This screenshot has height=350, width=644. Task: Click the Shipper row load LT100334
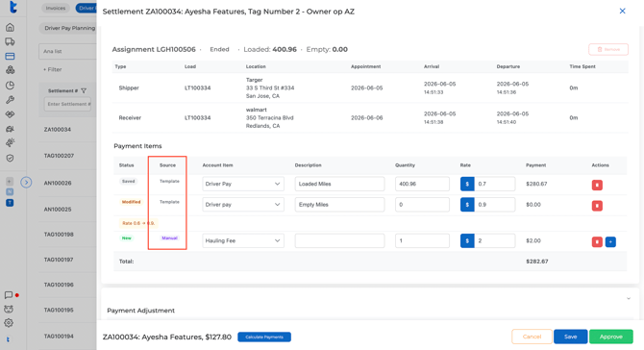click(x=198, y=87)
